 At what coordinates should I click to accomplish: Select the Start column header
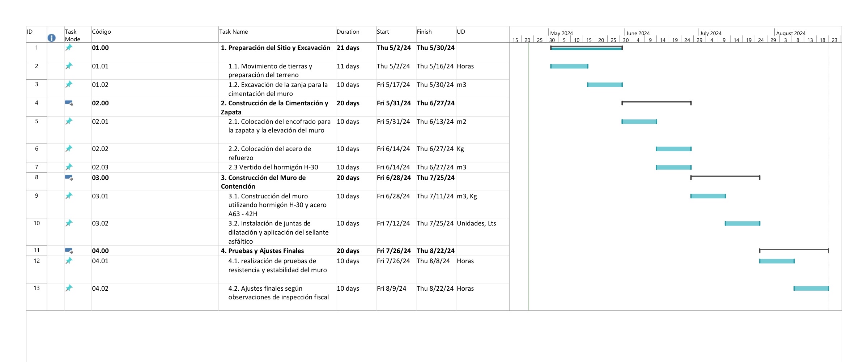383,32
